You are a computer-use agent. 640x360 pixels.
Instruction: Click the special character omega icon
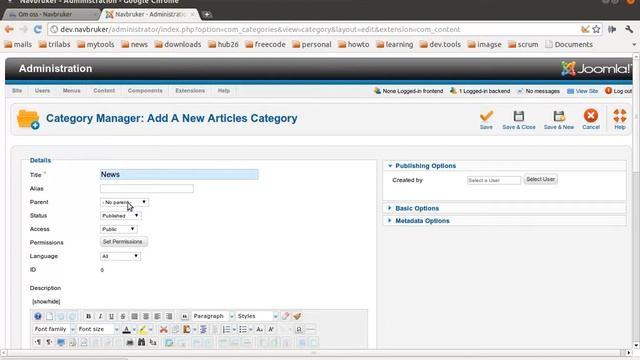(299, 329)
